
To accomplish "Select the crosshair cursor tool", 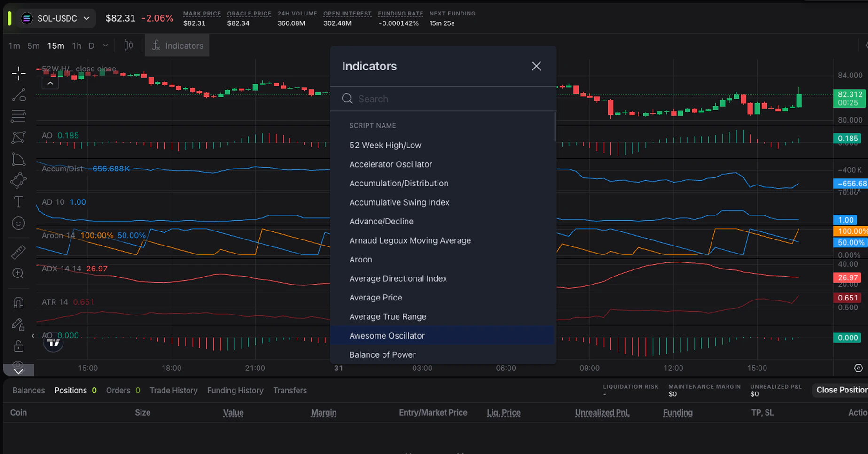I will pyautogui.click(x=18, y=73).
